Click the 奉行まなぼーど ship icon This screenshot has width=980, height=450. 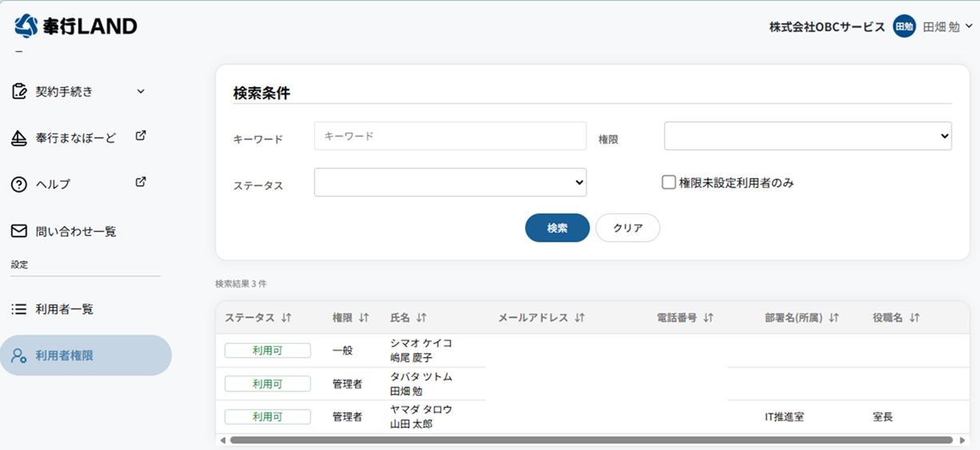[19, 138]
